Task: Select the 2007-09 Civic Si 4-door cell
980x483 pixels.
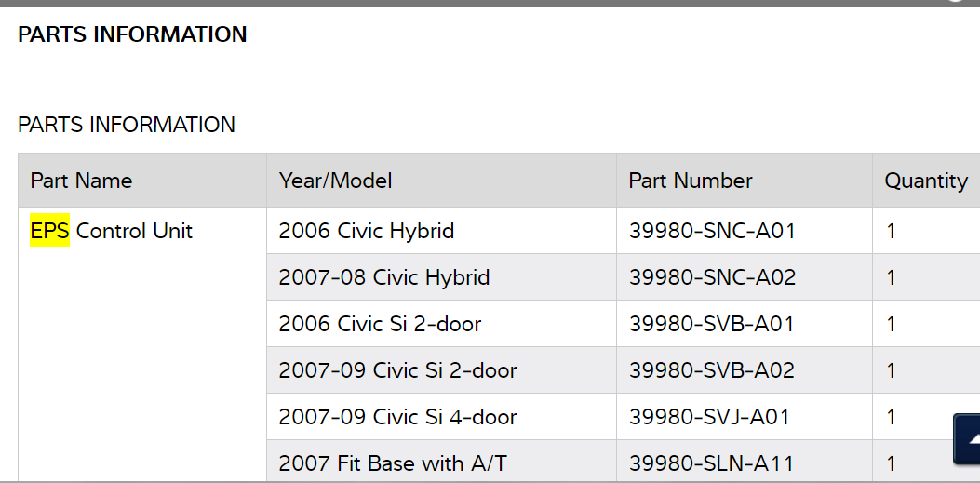Action: click(397, 417)
